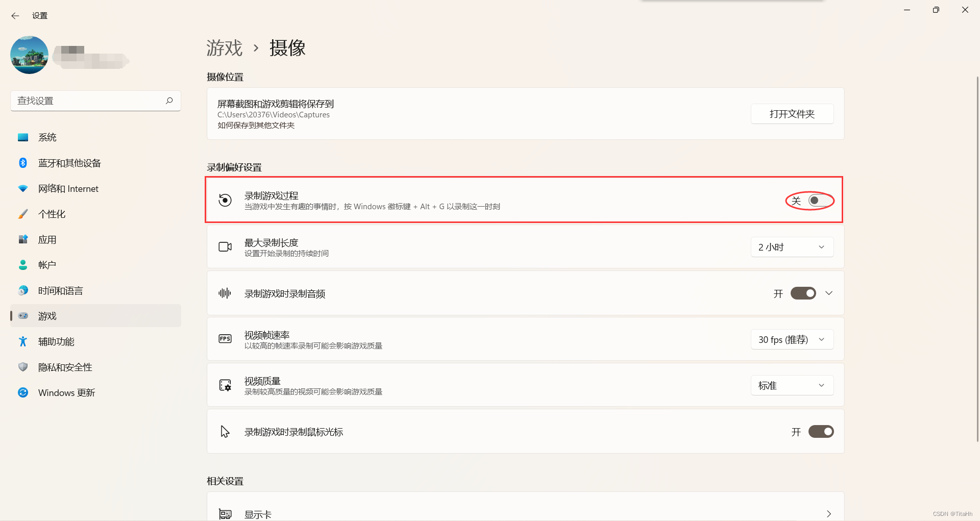
Task: Click the 视频质量 setting label
Action: [x=262, y=381]
